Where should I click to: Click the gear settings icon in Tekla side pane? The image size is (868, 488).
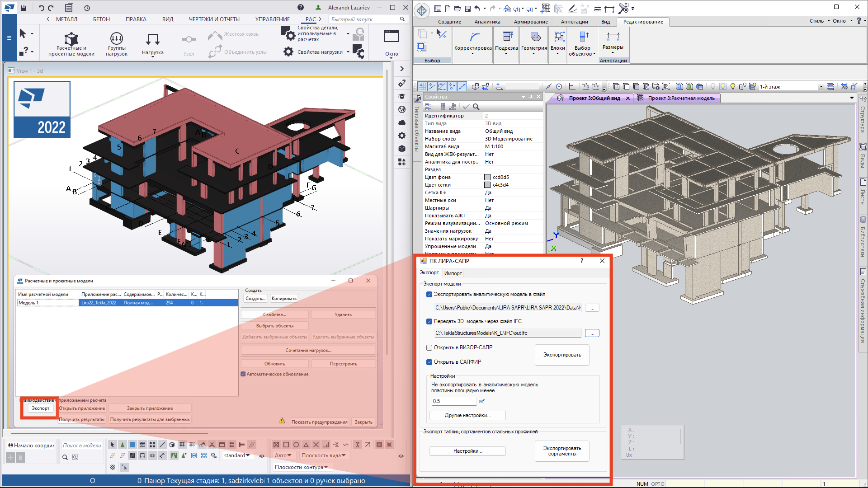tap(402, 136)
